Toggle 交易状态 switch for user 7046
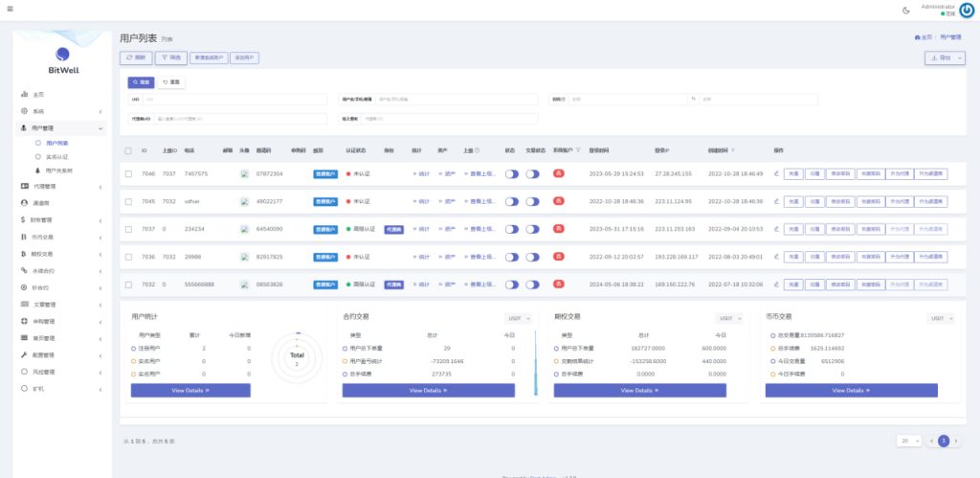Image resolution: width=980 pixels, height=478 pixels. click(532, 174)
